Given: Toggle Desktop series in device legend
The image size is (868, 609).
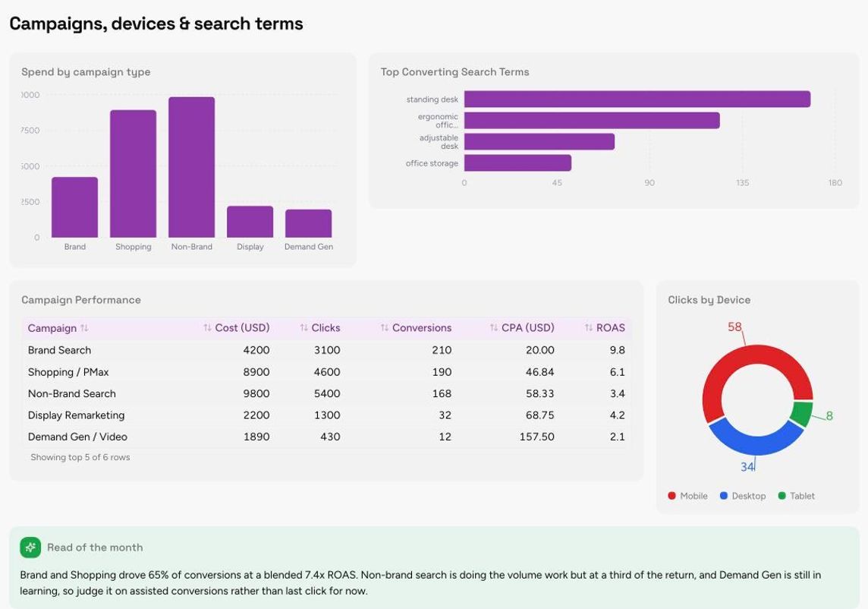Looking at the screenshot, I should click(x=742, y=496).
